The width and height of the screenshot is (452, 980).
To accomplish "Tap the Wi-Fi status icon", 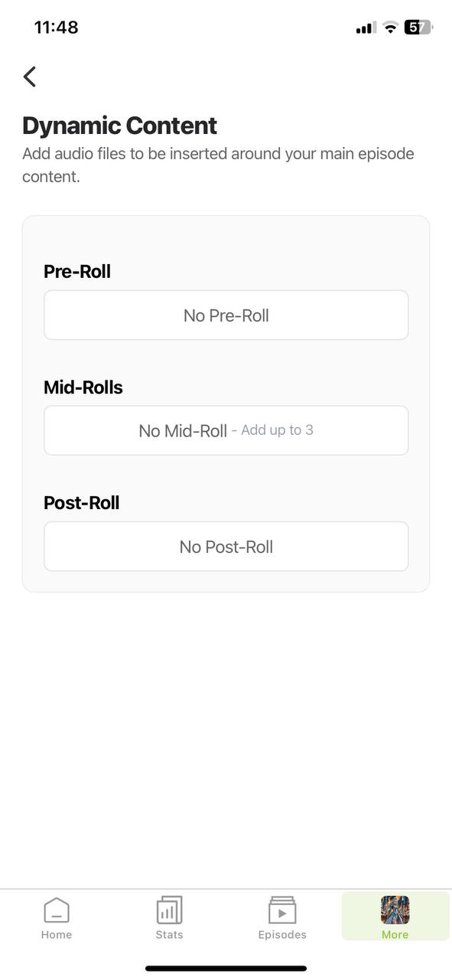I will pyautogui.click(x=391, y=28).
